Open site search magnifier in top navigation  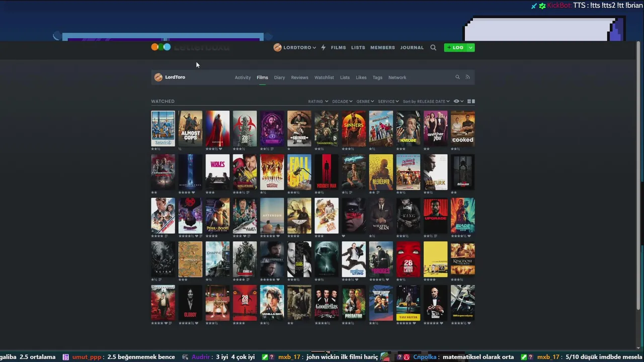[x=433, y=47]
